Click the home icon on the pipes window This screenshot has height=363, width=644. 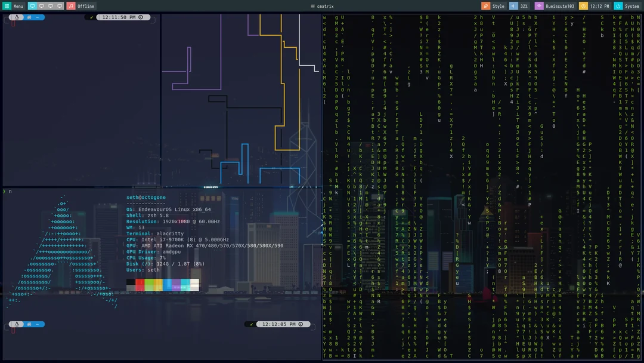click(29, 17)
